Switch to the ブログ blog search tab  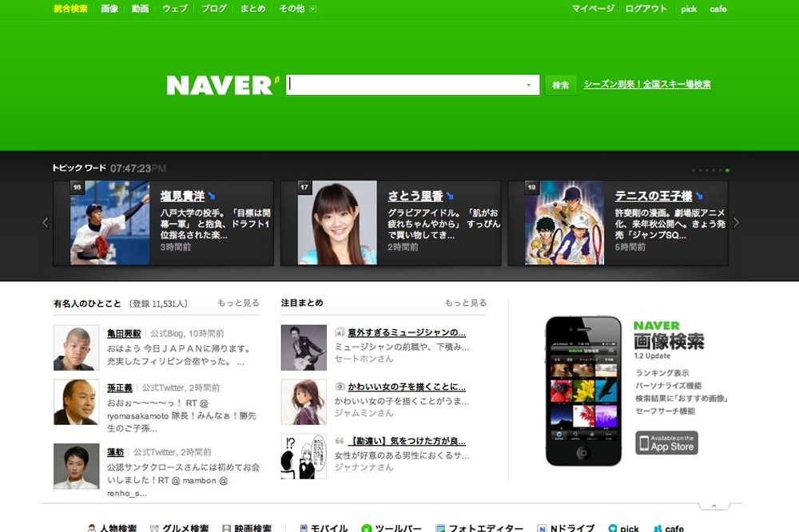pos(213,9)
